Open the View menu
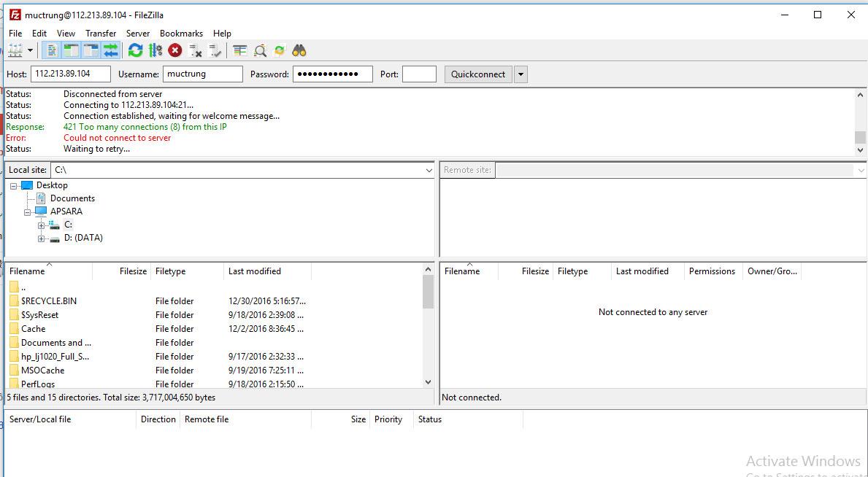The height and width of the screenshot is (477, 868). click(66, 34)
